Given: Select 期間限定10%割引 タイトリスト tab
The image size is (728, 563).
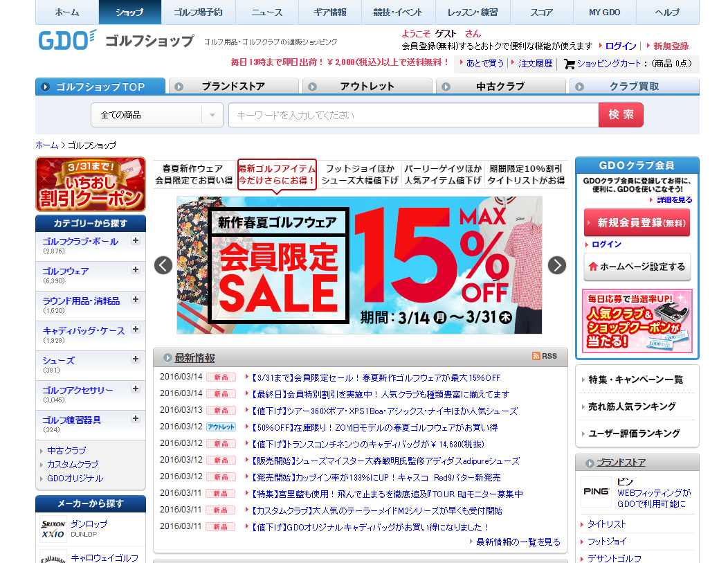Looking at the screenshot, I should click(x=526, y=175).
